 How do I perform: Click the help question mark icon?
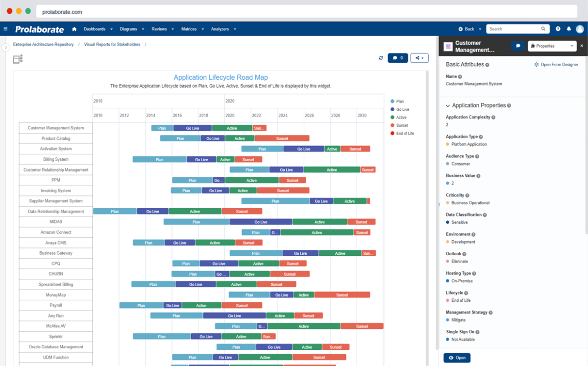tap(558, 29)
